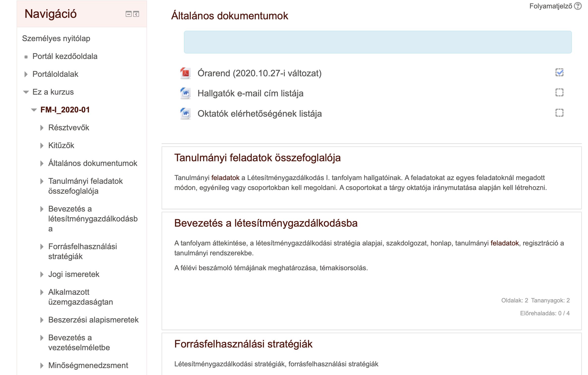Follow feladatok link in Tanulmányi summary text
Image resolution: width=588 pixels, height=375 pixels.
pyautogui.click(x=225, y=178)
